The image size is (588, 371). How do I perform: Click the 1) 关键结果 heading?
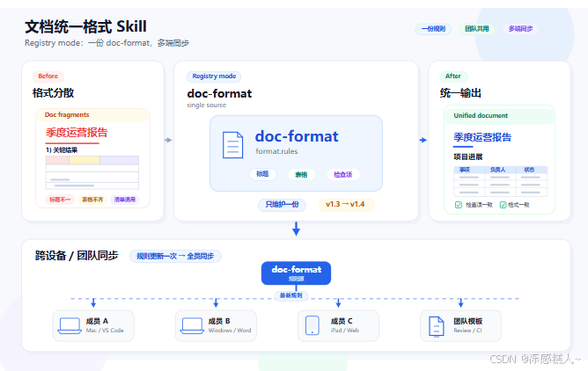pyautogui.click(x=62, y=150)
